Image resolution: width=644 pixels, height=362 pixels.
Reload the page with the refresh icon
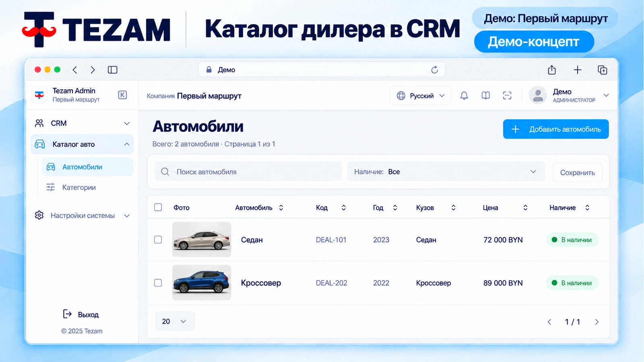(x=435, y=70)
